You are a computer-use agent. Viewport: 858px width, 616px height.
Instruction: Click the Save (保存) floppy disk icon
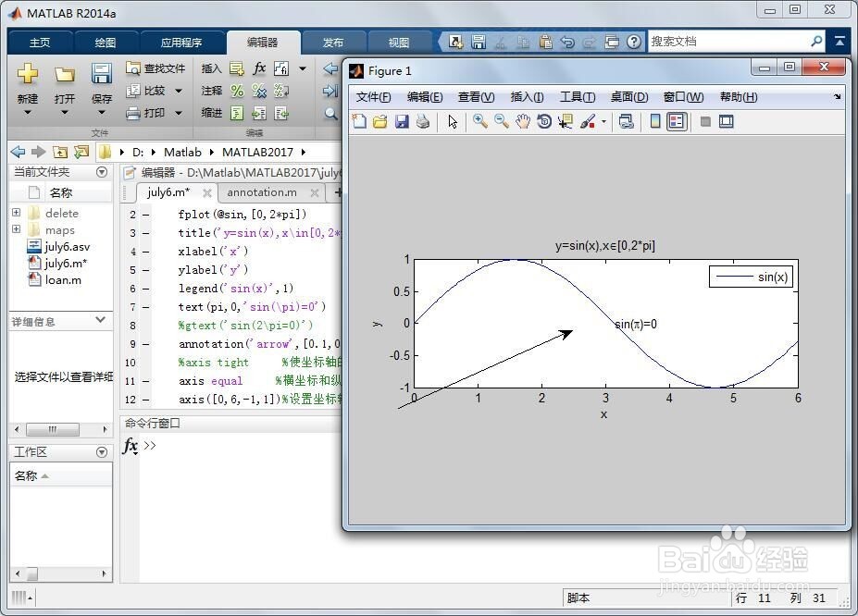click(101, 73)
